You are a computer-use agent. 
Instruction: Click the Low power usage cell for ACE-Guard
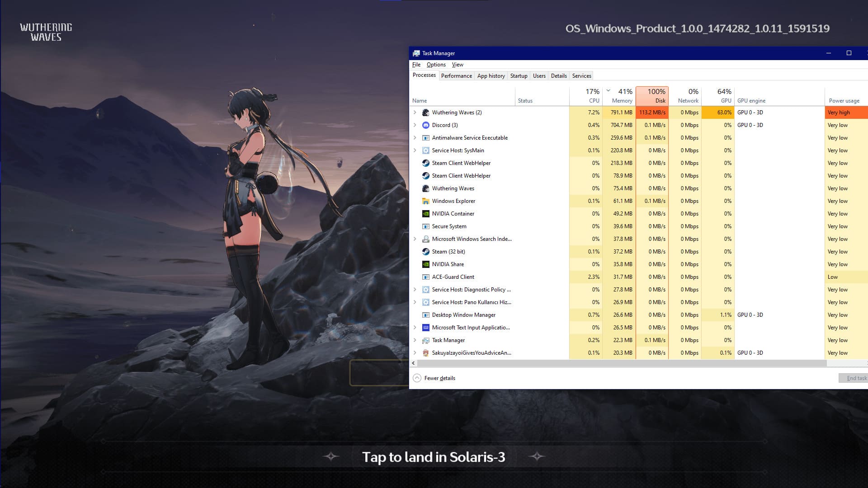846,277
